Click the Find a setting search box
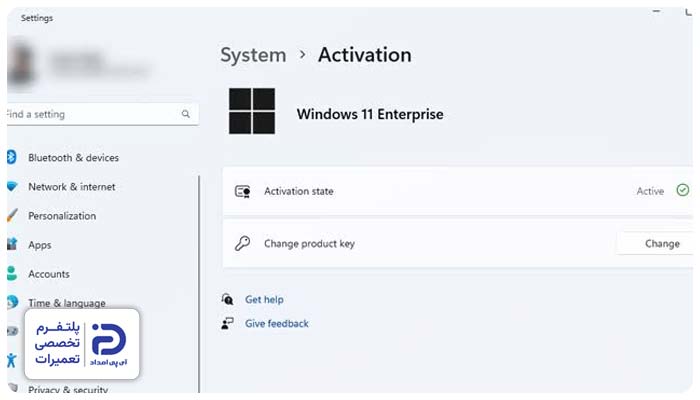The height and width of the screenshot is (400, 700). click(x=102, y=114)
